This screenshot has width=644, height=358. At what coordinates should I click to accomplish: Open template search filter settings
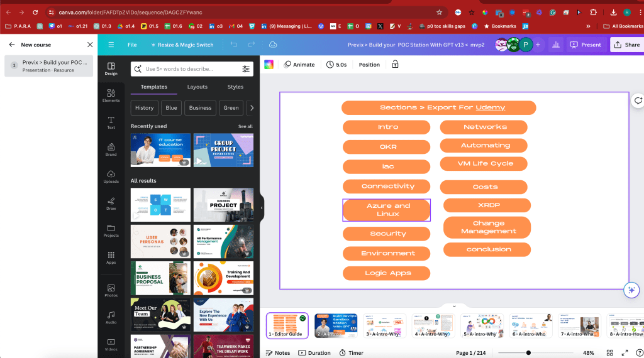click(246, 69)
